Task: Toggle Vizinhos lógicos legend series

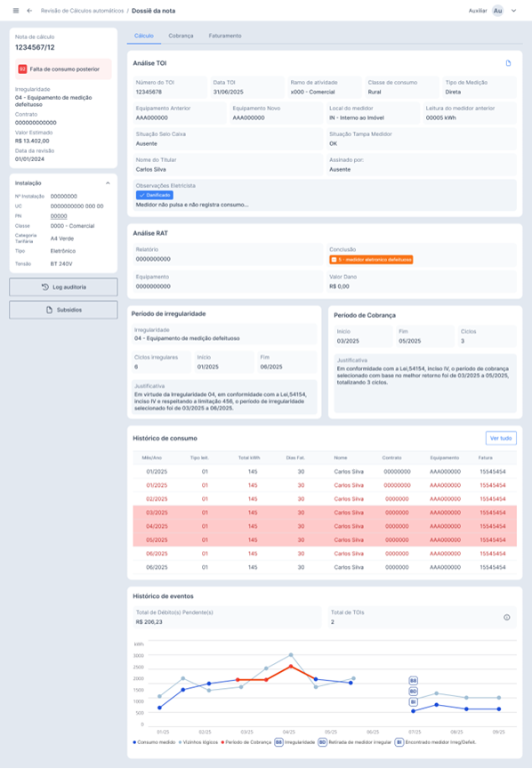Action: click(198, 742)
